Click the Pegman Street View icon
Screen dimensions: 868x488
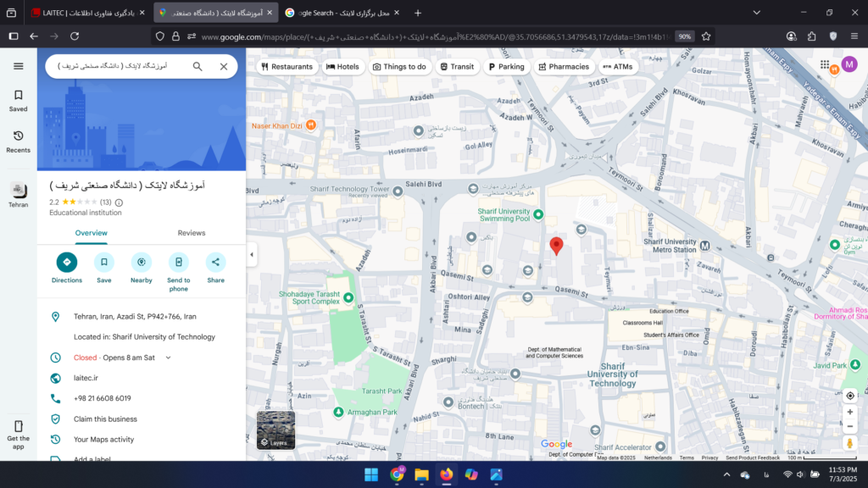pyautogui.click(x=849, y=444)
